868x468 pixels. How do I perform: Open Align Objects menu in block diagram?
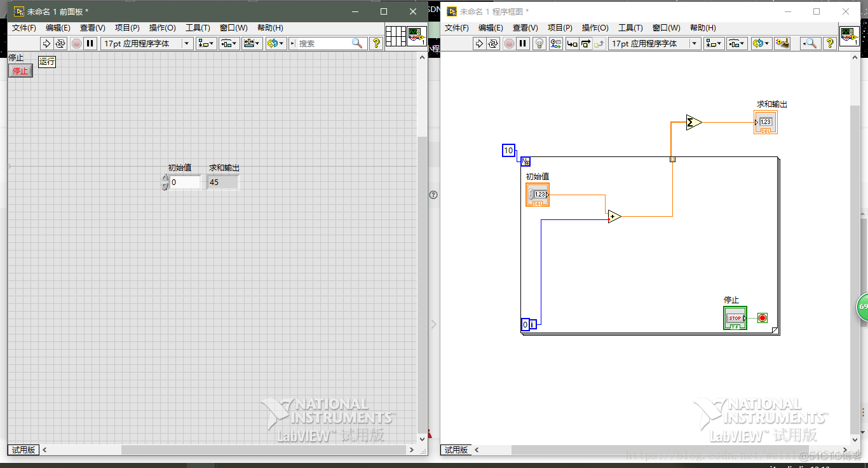714,43
